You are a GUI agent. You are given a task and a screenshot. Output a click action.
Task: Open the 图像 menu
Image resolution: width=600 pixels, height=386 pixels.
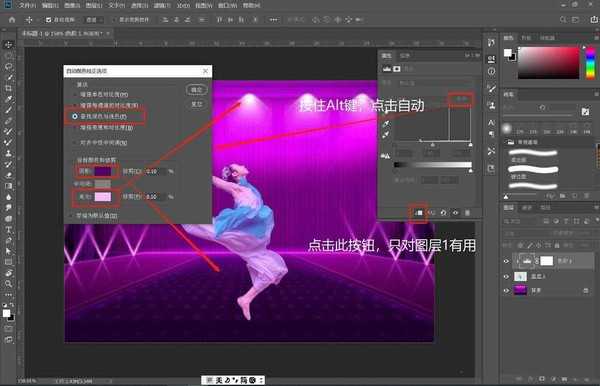[72, 5]
